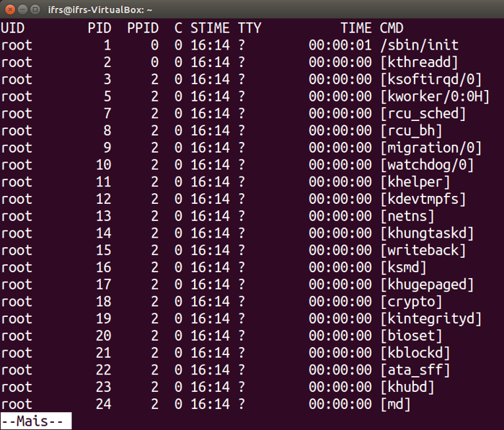Click the [rcu_sched] process name

pos(423,114)
